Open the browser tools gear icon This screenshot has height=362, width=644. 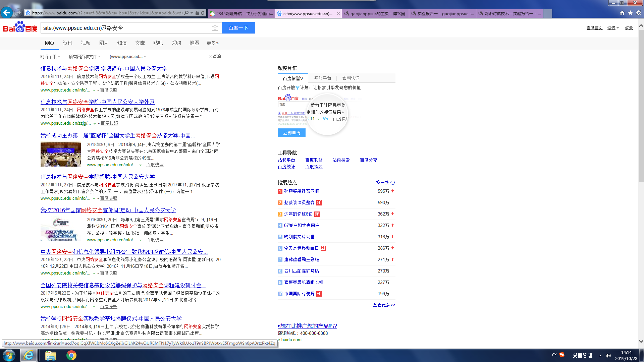coord(639,13)
